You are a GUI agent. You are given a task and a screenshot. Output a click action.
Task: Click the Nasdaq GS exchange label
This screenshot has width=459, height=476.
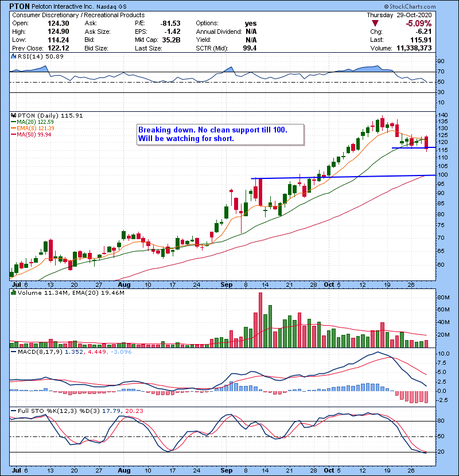tap(111, 7)
